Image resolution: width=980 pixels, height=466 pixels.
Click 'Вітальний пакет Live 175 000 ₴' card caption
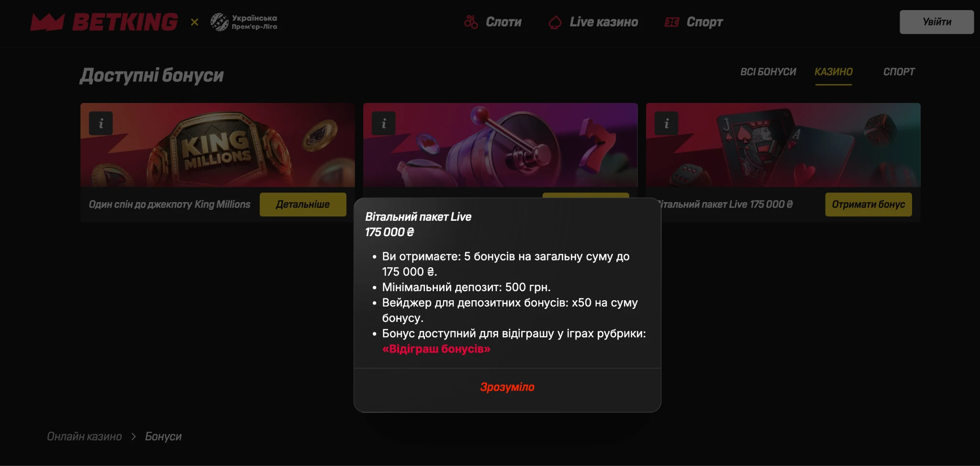pyautogui.click(x=727, y=205)
